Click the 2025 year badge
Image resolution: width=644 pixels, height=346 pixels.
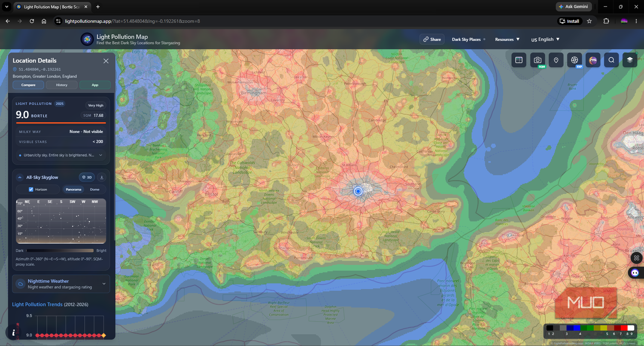60,104
